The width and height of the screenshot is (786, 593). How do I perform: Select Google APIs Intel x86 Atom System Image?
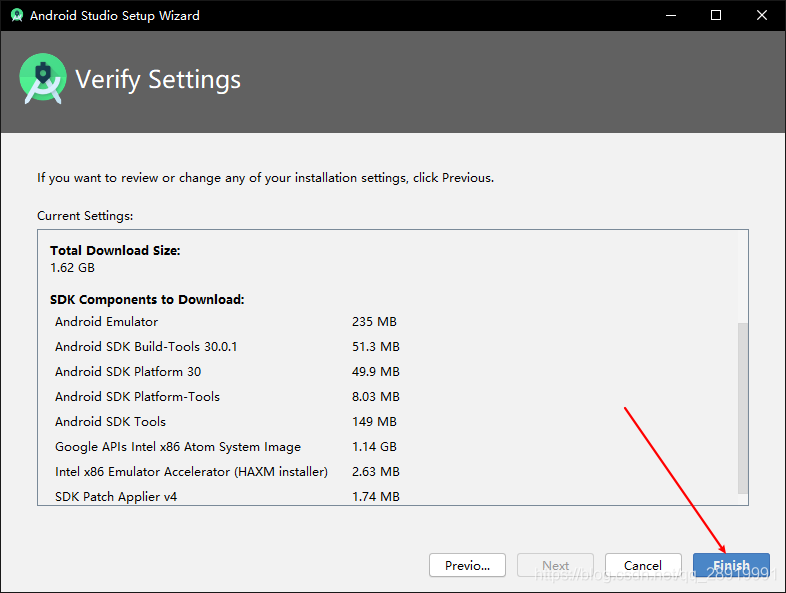[x=178, y=447]
